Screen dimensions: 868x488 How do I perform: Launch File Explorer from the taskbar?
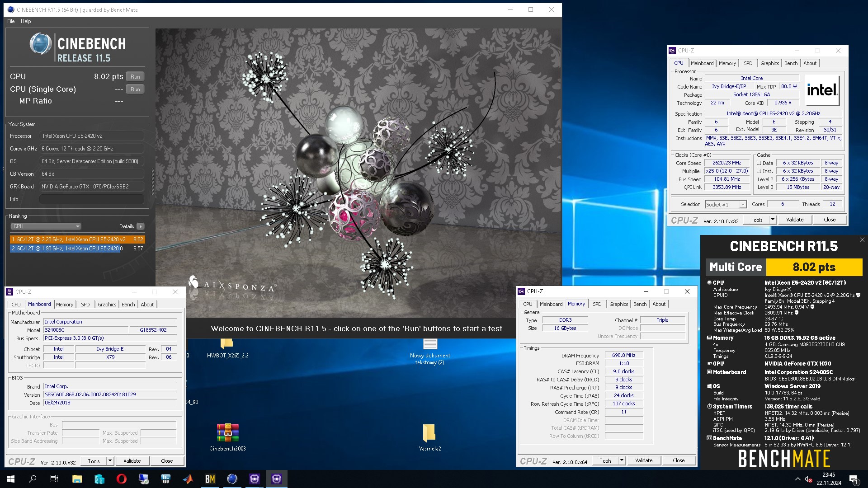[x=77, y=479]
